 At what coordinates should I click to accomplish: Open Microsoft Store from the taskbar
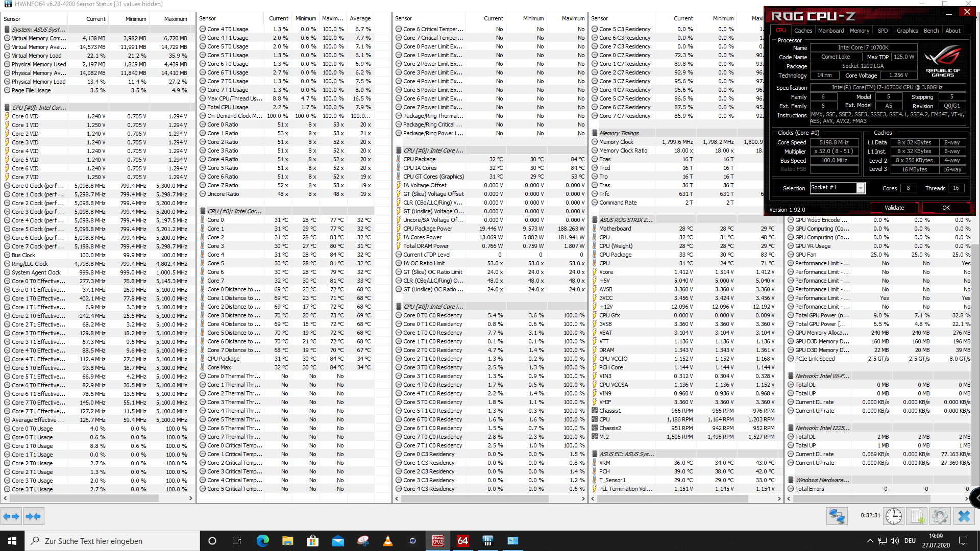tap(312, 541)
